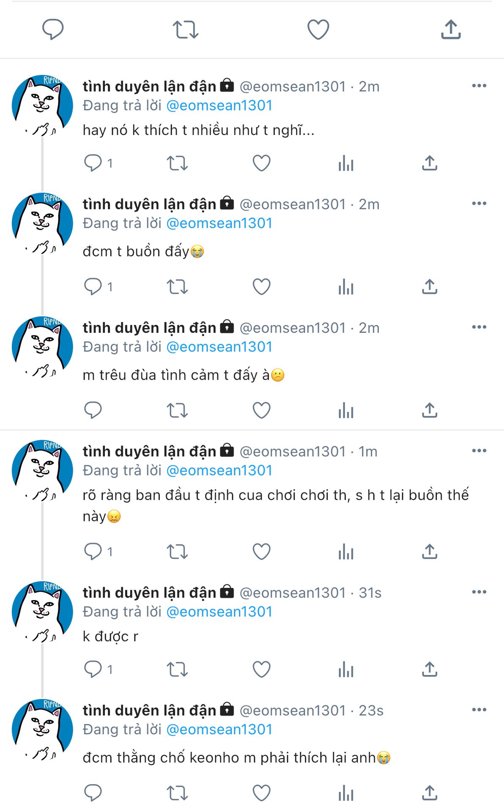Open three-dot menu on 'm trêu đùa' tweet
Image resolution: width=504 pixels, height=812 pixels.
coord(479,327)
